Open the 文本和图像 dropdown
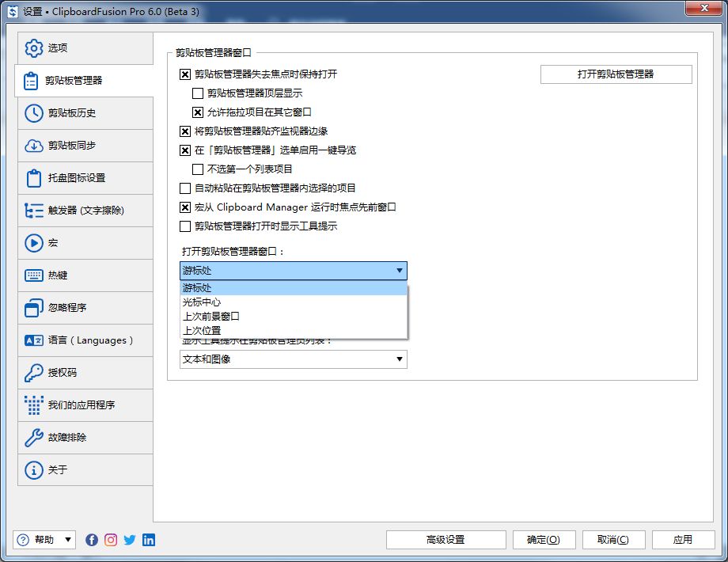This screenshot has height=562, width=728. coord(294,359)
